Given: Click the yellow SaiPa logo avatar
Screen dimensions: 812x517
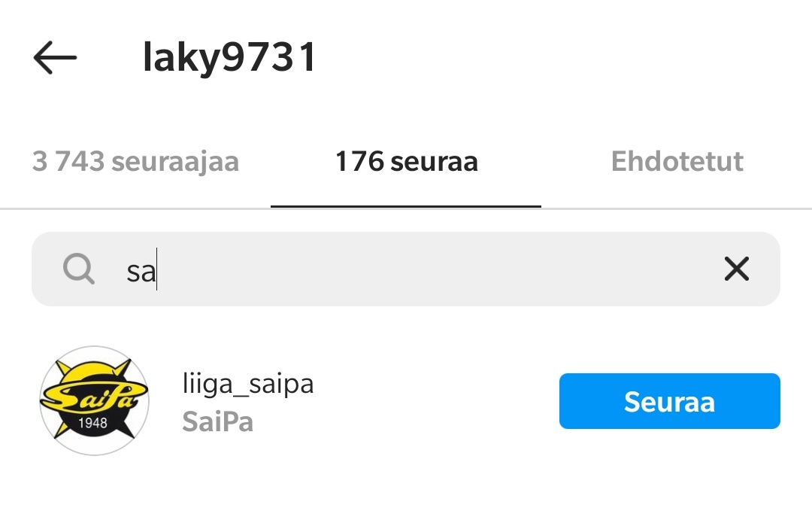Looking at the screenshot, I should point(94,401).
